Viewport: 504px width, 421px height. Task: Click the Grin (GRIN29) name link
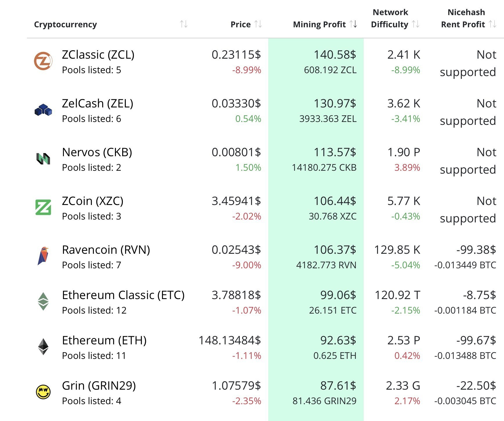coord(99,386)
